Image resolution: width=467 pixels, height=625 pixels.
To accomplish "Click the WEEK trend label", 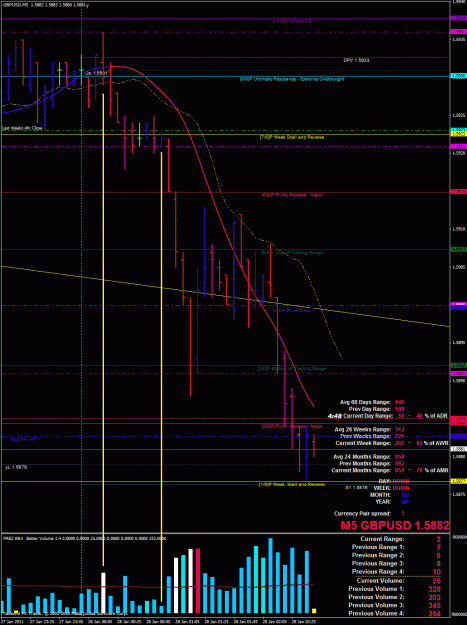I will (x=383, y=488).
